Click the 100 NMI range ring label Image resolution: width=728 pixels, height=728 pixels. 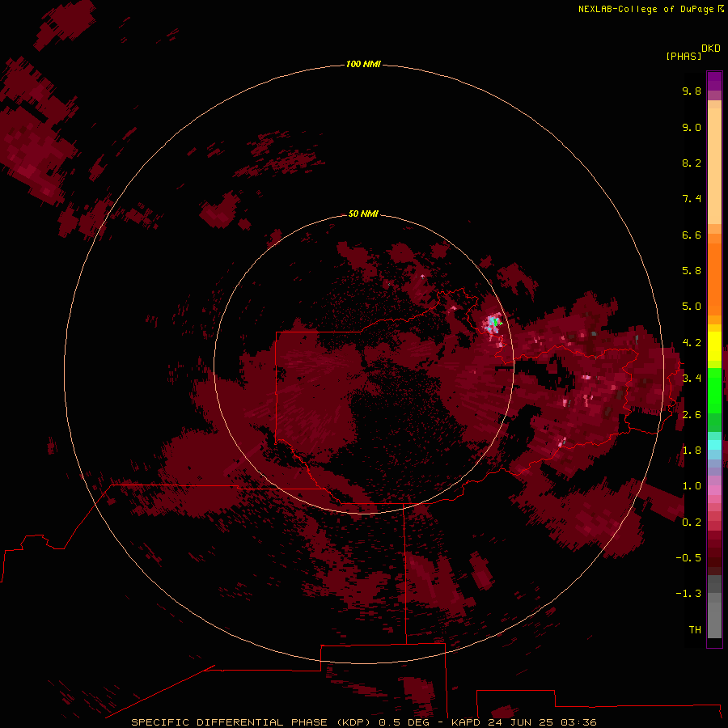click(x=363, y=64)
